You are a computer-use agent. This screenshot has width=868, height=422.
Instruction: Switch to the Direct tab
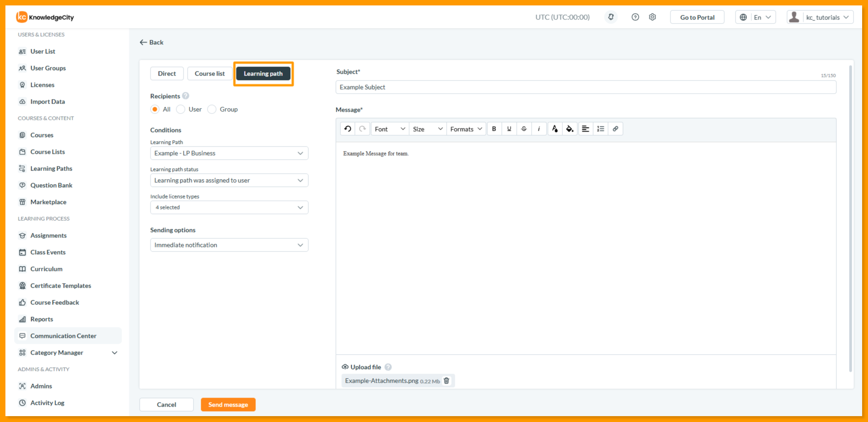[167, 74]
